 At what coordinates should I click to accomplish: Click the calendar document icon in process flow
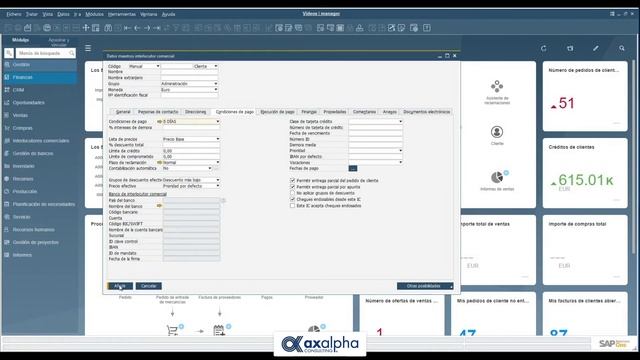[219, 330]
